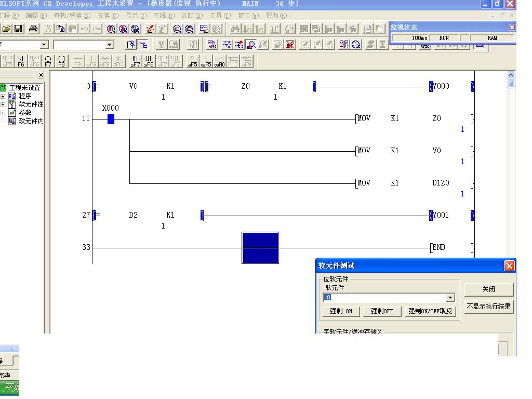Close the project tree side panel
The height and width of the screenshot is (399, 532).
41,75
